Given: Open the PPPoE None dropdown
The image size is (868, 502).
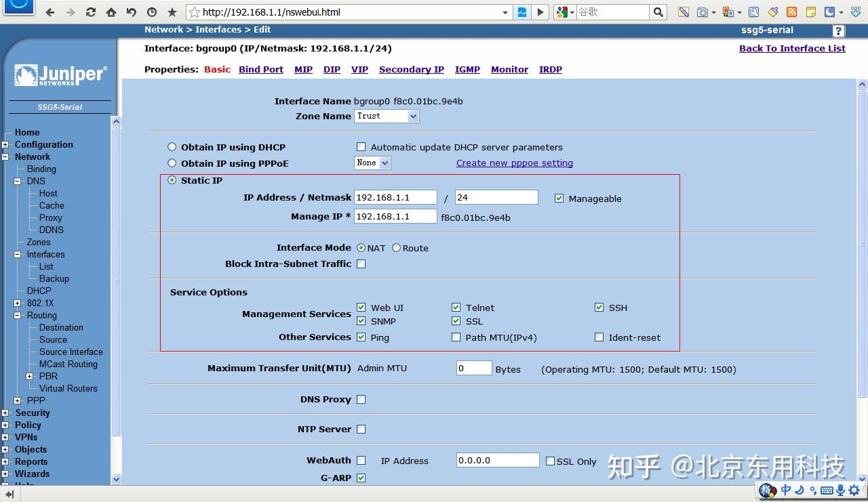Looking at the screenshot, I should (372, 163).
